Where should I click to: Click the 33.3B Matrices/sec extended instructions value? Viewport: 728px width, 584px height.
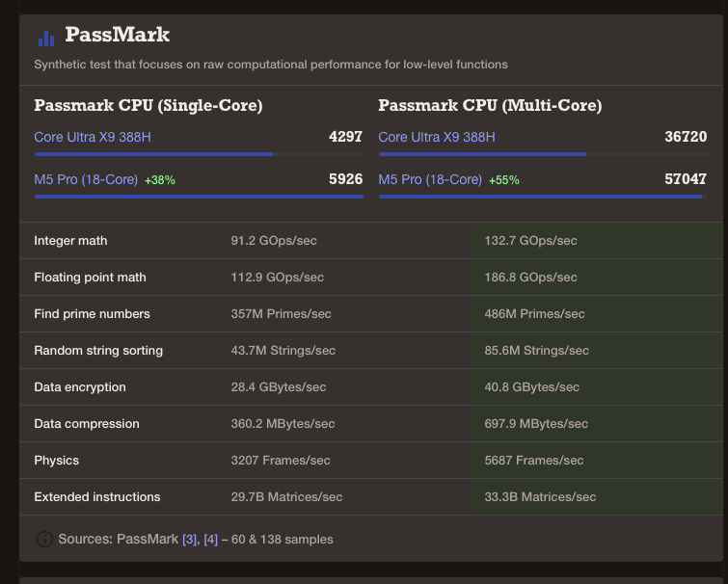pyautogui.click(x=540, y=497)
